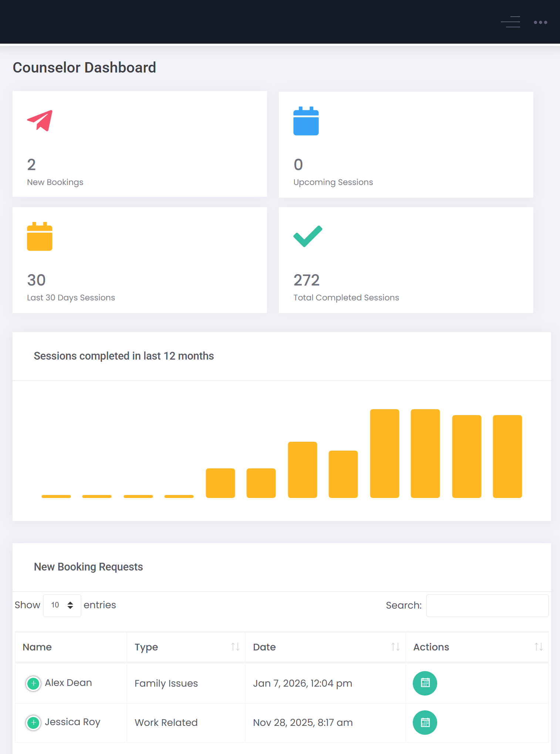Sort the table by Type column
This screenshot has width=560, height=754.
tap(186, 647)
